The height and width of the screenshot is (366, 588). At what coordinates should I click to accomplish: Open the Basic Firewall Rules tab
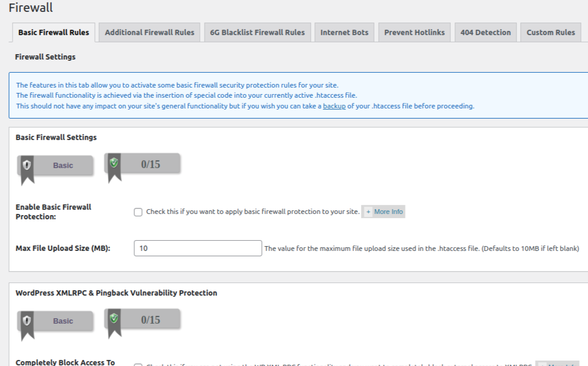[x=54, y=33]
